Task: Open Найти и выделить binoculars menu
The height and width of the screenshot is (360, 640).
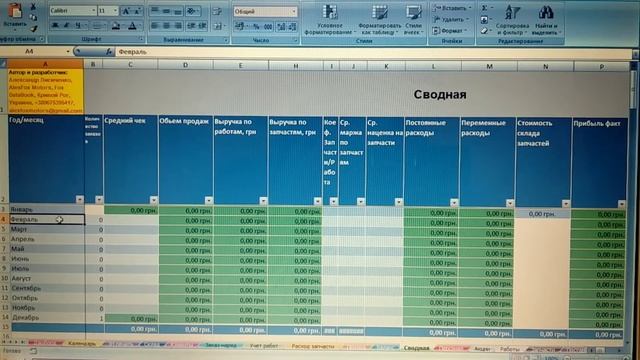Action: coord(548,19)
